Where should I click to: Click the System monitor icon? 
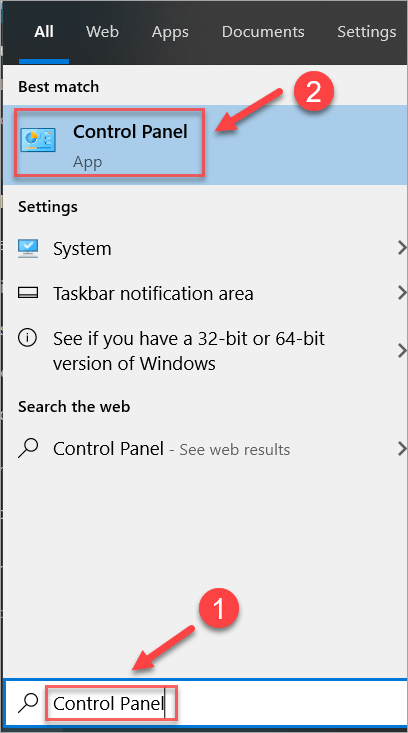(x=28, y=248)
